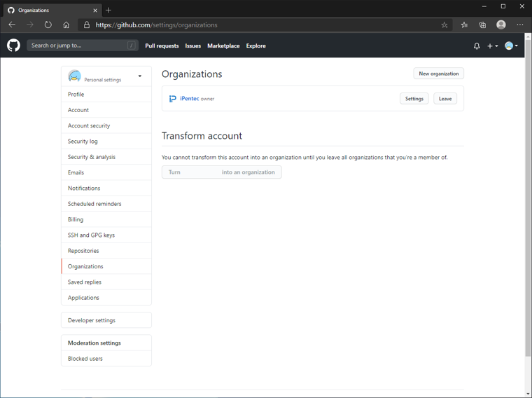
Task: Open SSH and GPG keys settings
Action: [x=106, y=235]
